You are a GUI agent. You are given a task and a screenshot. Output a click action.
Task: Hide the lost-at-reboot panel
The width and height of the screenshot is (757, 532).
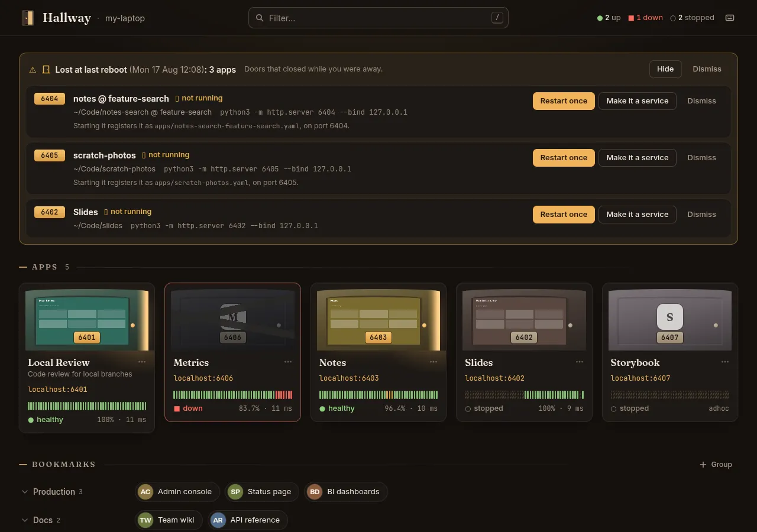(x=665, y=69)
